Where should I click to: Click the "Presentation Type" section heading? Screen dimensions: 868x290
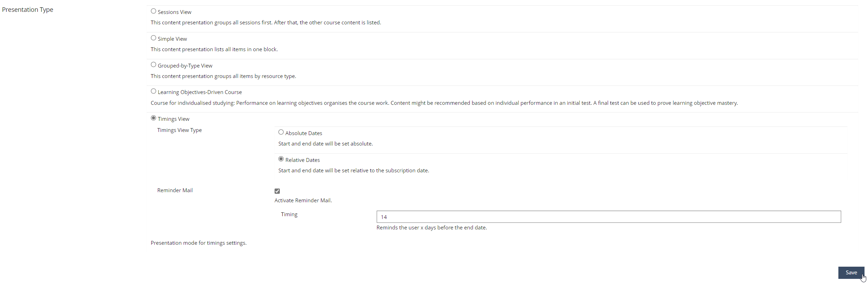click(28, 10)
